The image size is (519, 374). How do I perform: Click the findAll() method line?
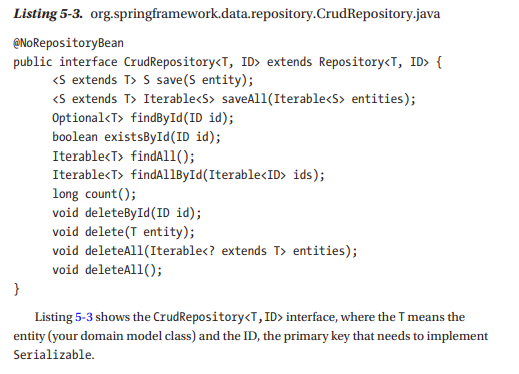click(x=123, y=156)
